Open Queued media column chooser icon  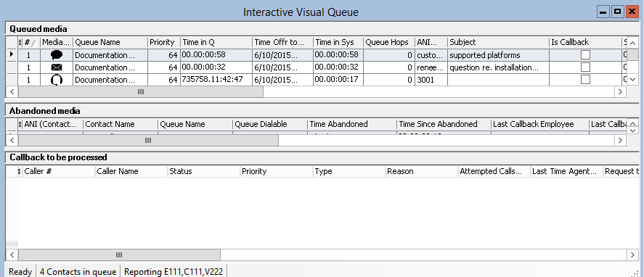tap(20, 42)
